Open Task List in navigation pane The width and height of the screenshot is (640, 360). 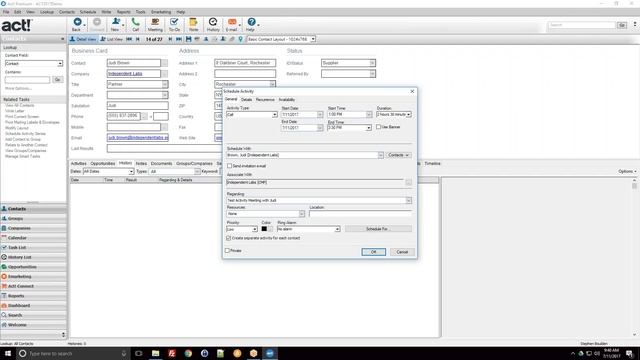tap(33, 247)
